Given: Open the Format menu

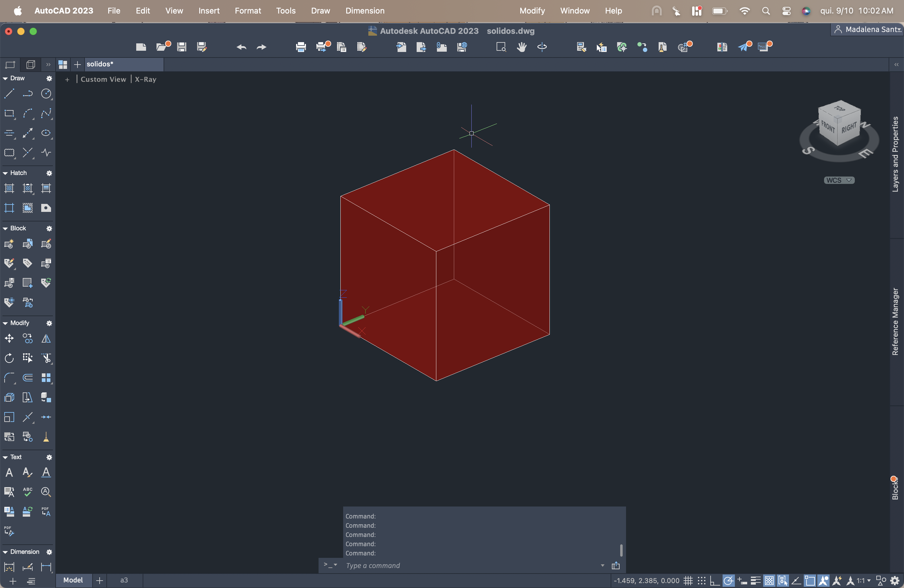Looking at the screenshot, I should tap(248, 11).
